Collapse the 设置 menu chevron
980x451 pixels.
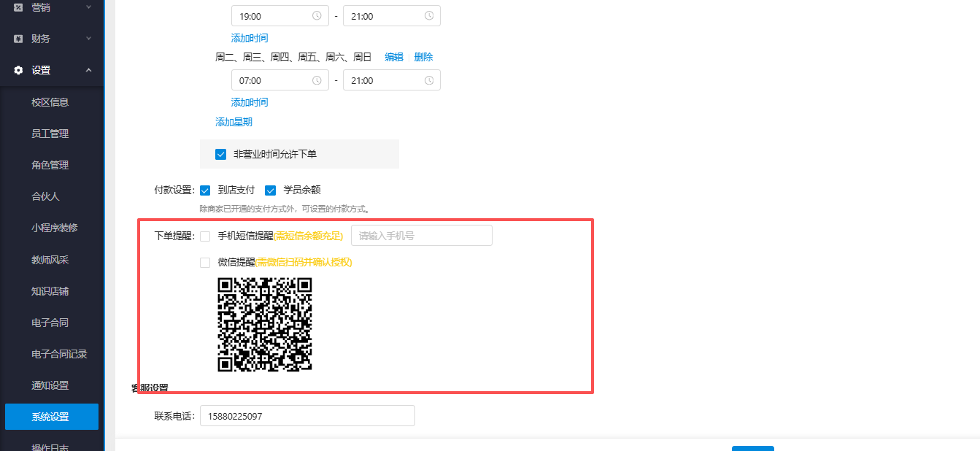(88, 70)
